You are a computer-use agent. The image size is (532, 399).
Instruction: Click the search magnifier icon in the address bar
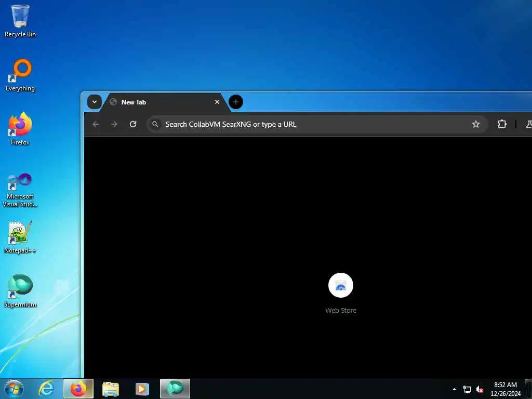coord(155,124)
